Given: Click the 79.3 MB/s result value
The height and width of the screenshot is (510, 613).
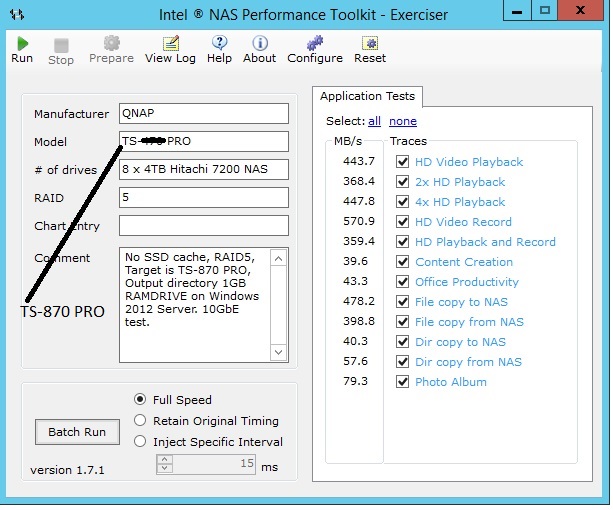Looking at the screenshot, I should [355, 381].
